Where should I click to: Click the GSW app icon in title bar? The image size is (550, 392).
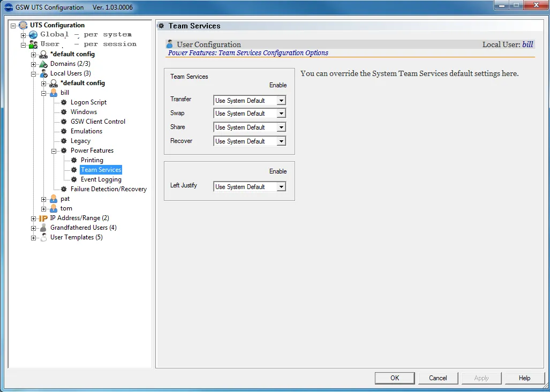[9, 7]
